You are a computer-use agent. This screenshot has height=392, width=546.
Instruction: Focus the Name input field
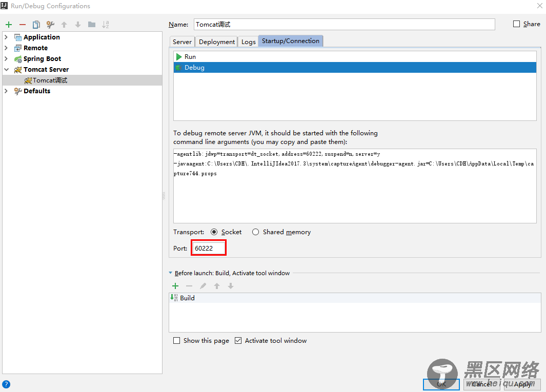point(345,25)
